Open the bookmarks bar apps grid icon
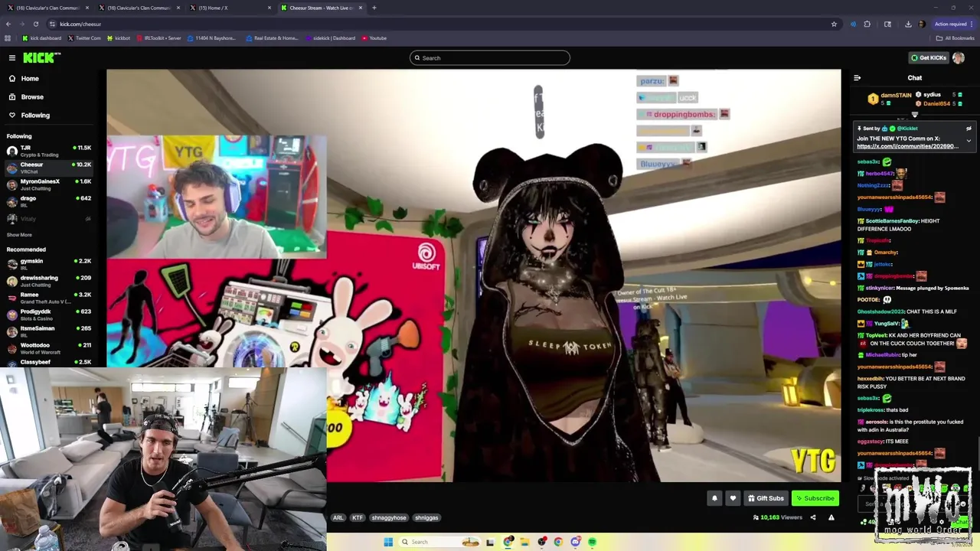Viewport: 980px width, 551px height. click(x=8, y=37)
